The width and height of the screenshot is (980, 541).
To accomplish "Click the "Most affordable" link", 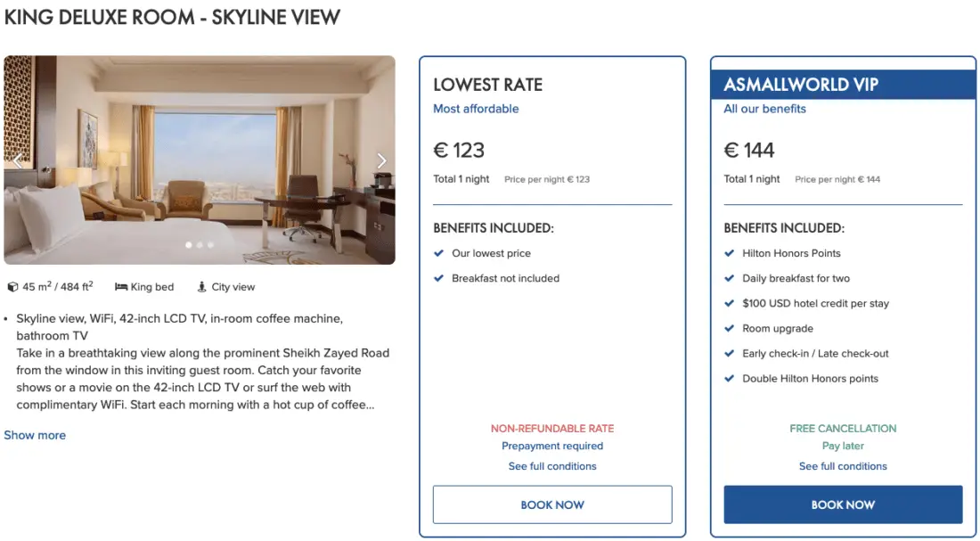I will point(476,109).
